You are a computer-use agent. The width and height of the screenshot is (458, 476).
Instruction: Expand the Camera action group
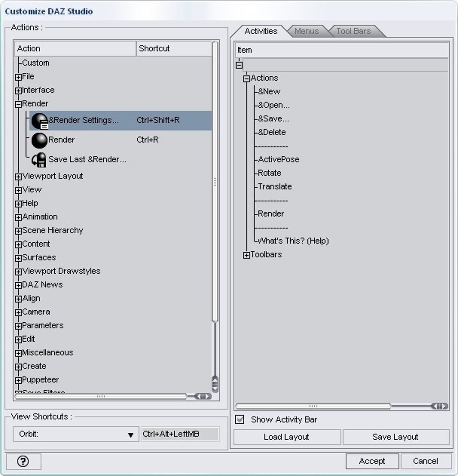pyautogui.click(x=18, y=312)
